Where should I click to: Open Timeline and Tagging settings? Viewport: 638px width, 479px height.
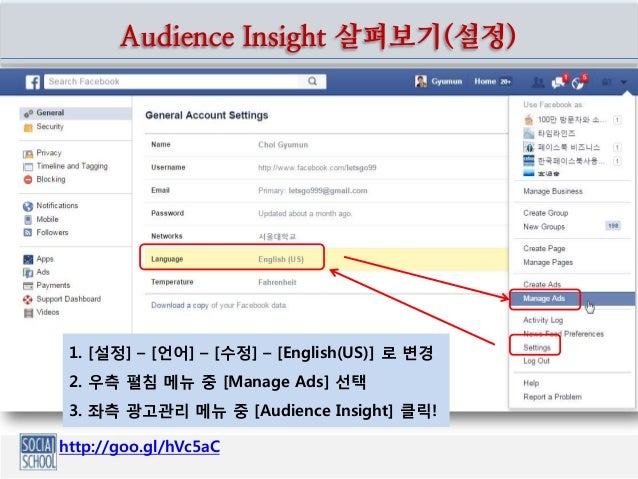(x=72, y=166)
